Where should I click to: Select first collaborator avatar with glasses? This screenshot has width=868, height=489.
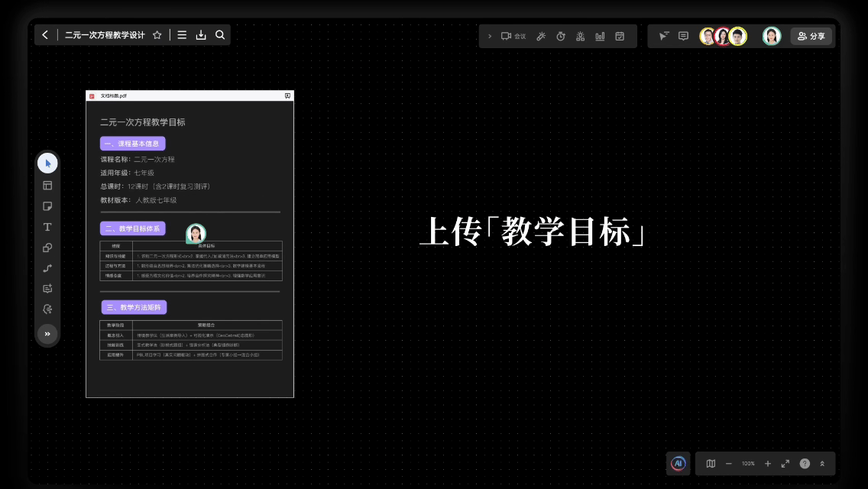(x=708, y=36)
